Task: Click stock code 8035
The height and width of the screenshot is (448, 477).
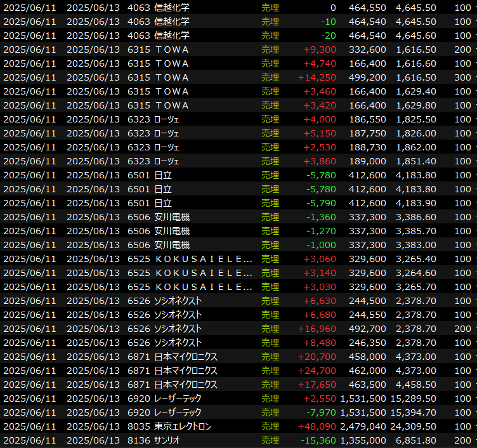Action: coord(138,426)
